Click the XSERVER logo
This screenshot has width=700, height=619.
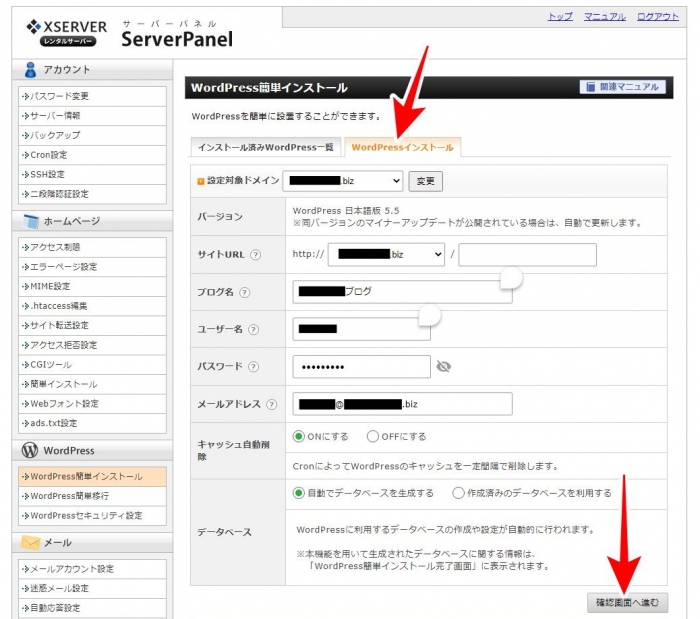pyautogui.click(x=67, y=33)
